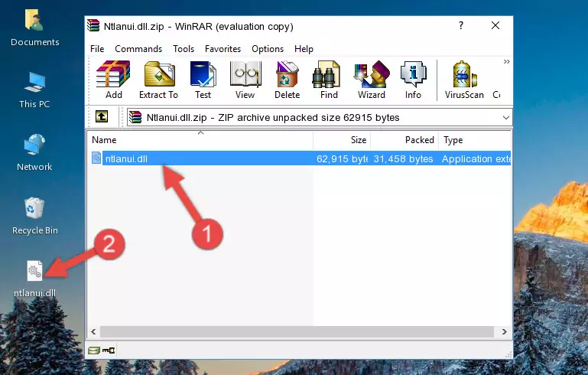Close the WinRAR window
This screenshot has width=588, height=375.
(x=495, y=25)
